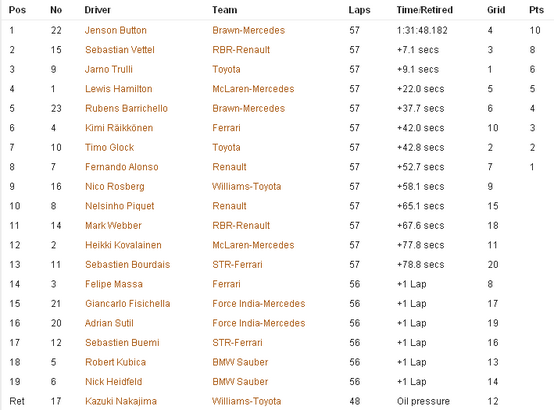Open Fernando Alonso driver page

pos(122,167)
